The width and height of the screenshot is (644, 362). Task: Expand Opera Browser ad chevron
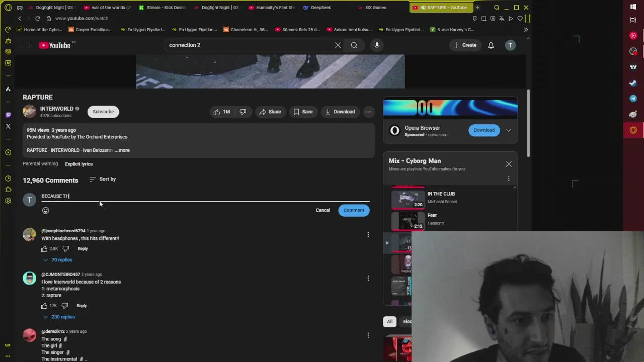(x=509, y=130)
